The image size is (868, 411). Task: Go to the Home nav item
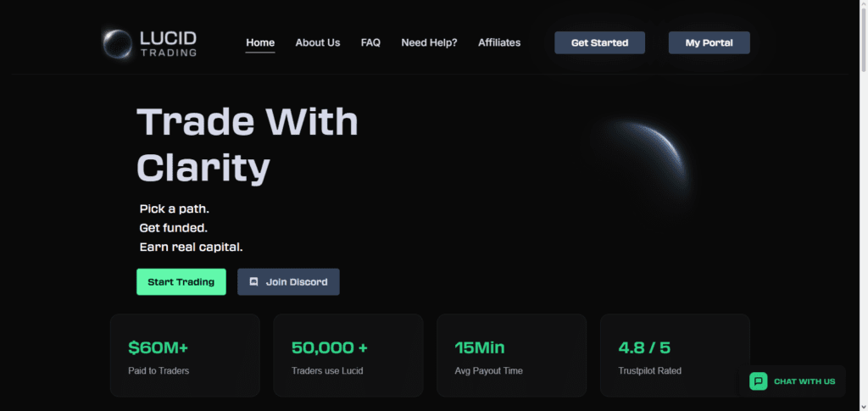pos(260,42)
